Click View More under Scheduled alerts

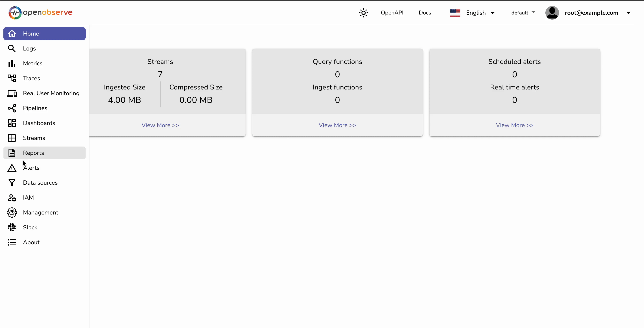pyautogui.click(x=514, y=125)
